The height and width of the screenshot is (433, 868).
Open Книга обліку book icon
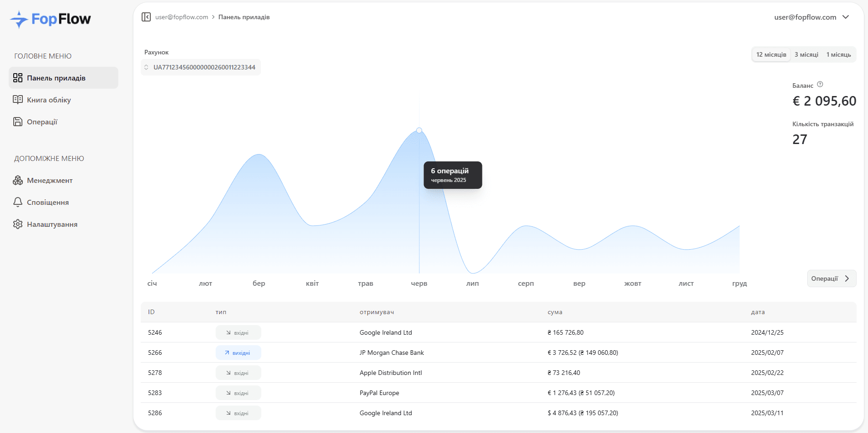pyautogui.click(x=18, y=100)
